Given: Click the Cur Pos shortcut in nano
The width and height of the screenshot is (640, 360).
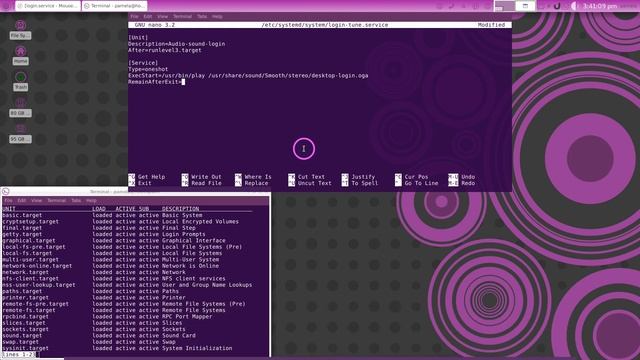Looking at the screenshot, I should tap(411, 177).
